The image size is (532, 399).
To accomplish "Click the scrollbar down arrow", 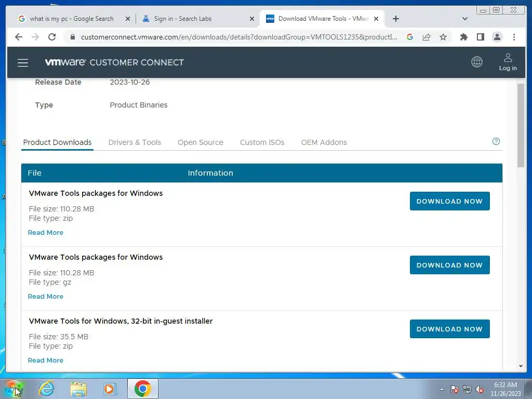I will (521, 366).
